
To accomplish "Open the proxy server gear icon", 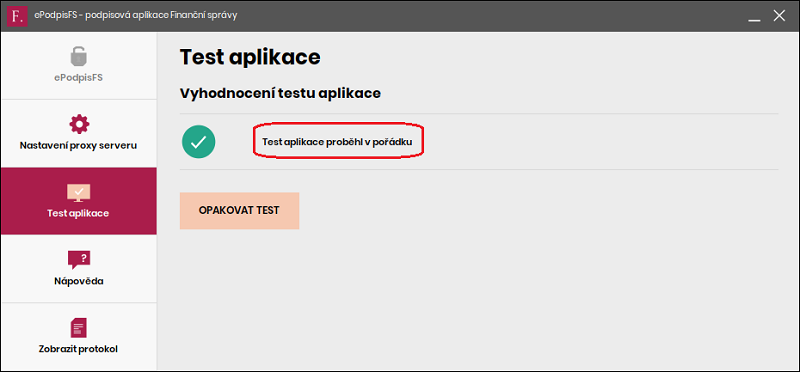I will [79, 124].
